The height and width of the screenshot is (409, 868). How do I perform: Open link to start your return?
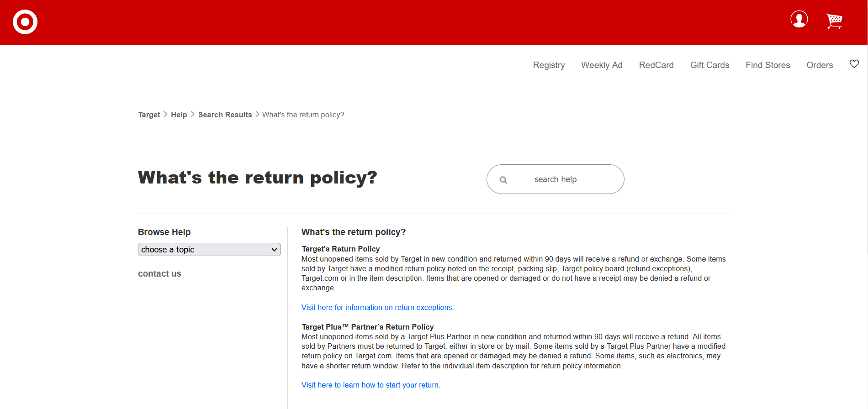(x=370, y=385)
